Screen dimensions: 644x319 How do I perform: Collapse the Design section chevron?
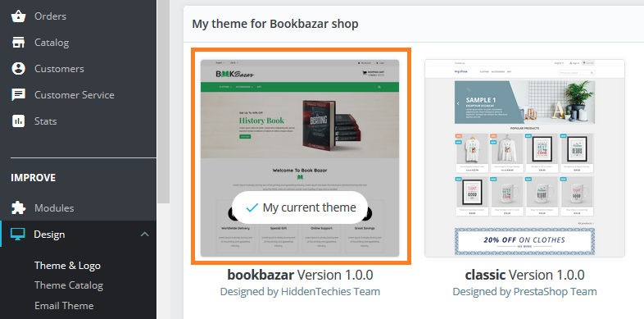[144, 235]
